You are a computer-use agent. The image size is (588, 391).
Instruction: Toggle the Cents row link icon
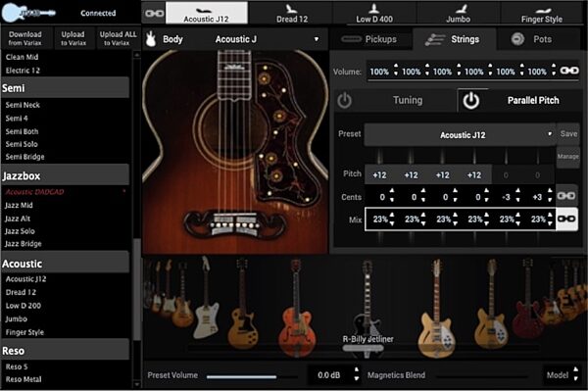click(566, 196)
